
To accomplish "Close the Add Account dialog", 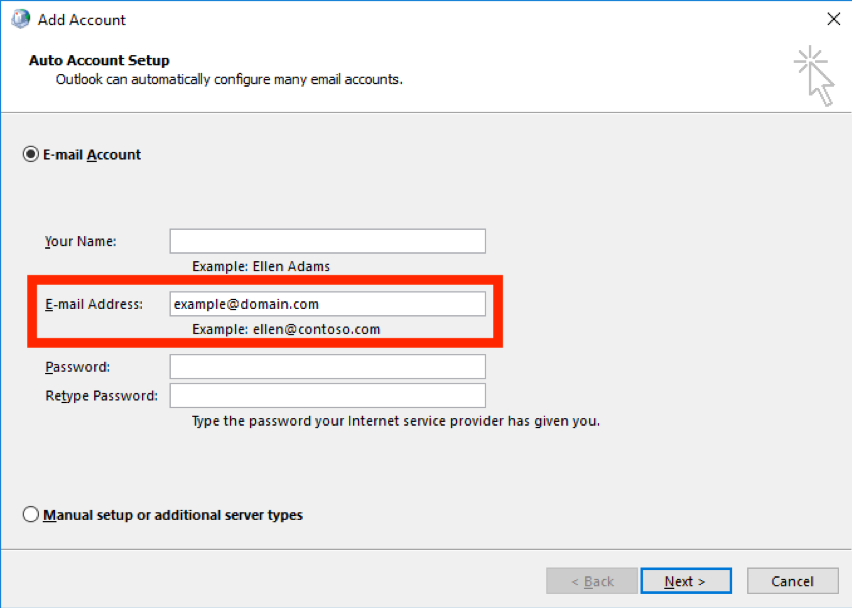I will click(834, 19).
